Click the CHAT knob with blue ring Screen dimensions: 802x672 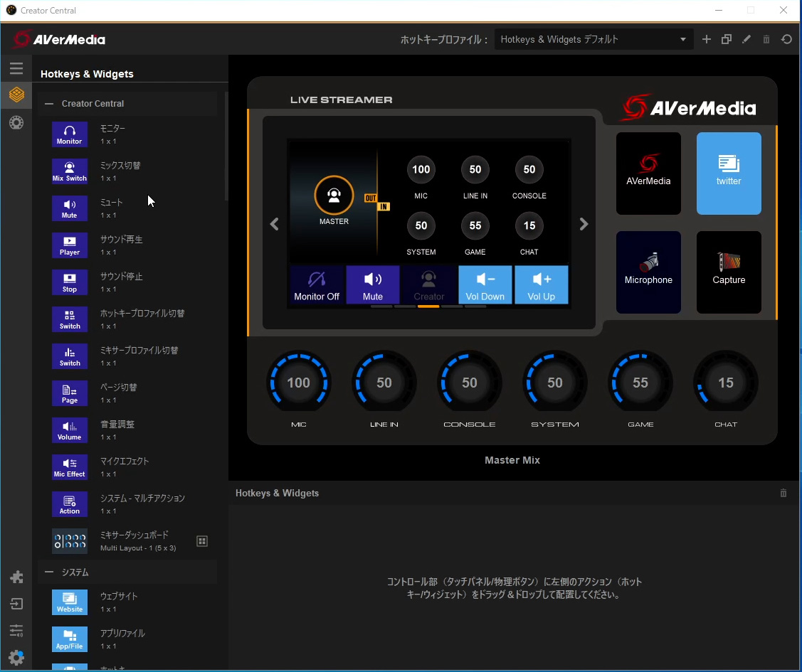(x=726, y=383)
